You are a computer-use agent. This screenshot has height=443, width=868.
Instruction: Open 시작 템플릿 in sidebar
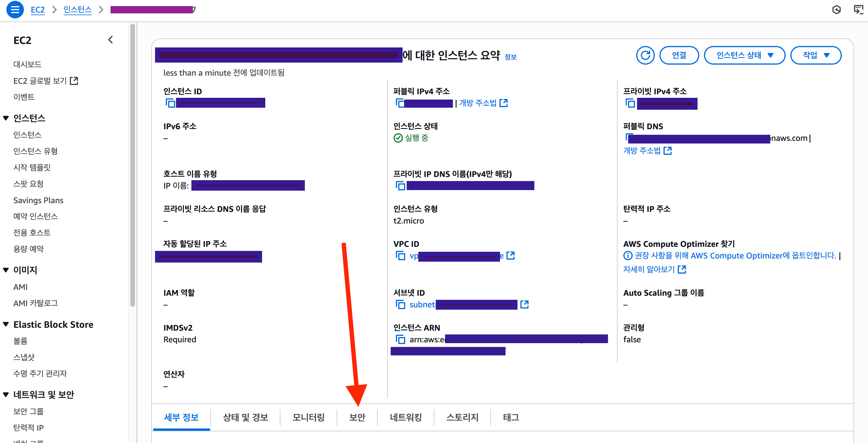(x=32, y=167)
